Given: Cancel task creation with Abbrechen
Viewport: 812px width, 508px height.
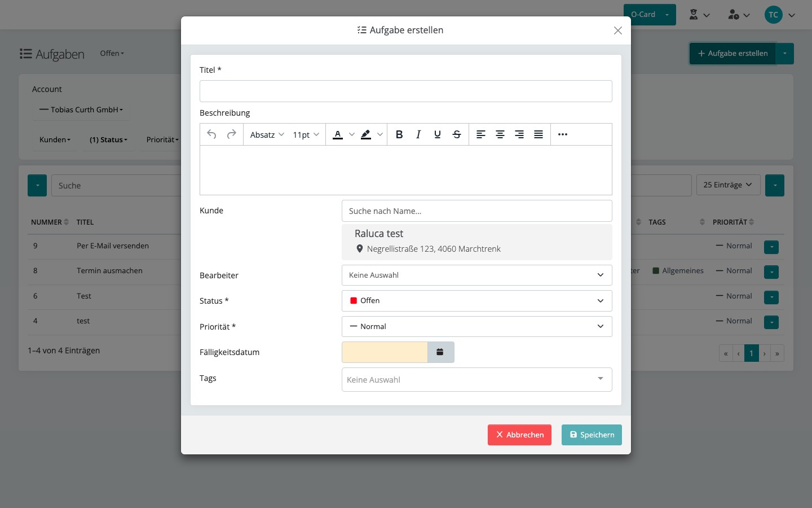Looking at the screenshot, I should (x=519, y=435).
